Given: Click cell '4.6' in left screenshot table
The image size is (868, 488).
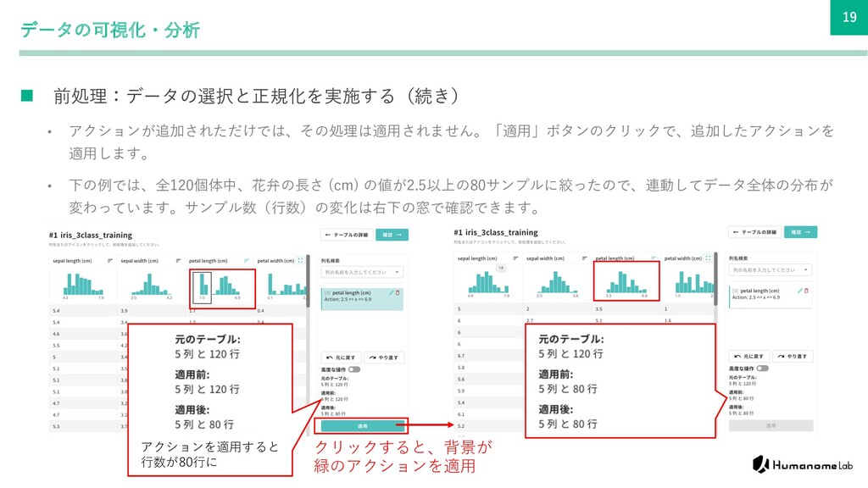Looking at the screenshot, I should [x=57, y=334].
